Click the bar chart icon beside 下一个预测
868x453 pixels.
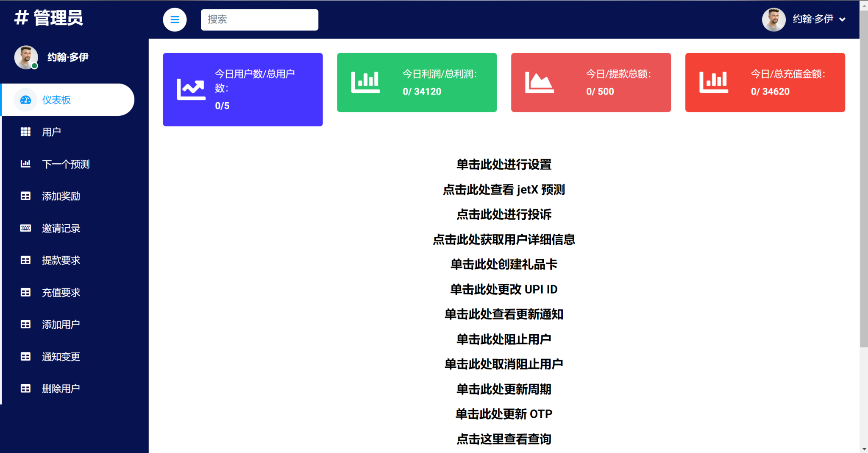tap(25, 164)
